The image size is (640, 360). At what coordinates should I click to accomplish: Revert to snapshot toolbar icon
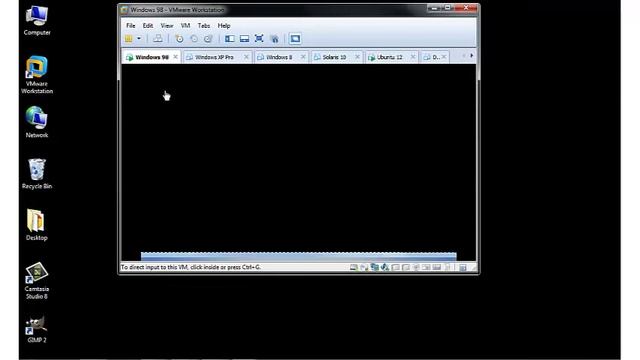194,39
